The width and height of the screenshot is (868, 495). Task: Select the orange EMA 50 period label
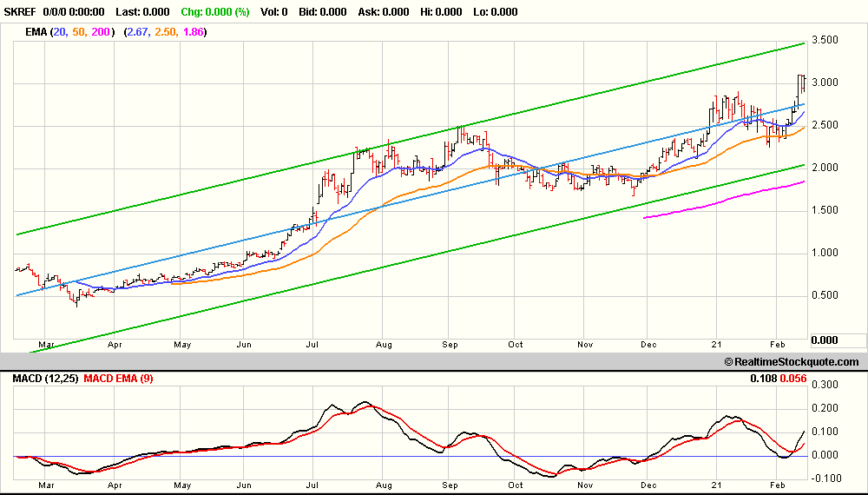(78, 32)
